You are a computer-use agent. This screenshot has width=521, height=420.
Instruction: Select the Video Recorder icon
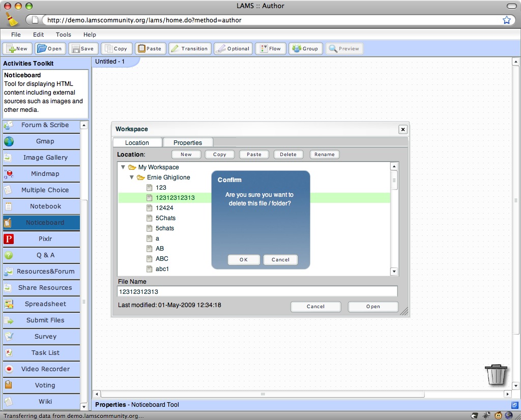(9, 369)
